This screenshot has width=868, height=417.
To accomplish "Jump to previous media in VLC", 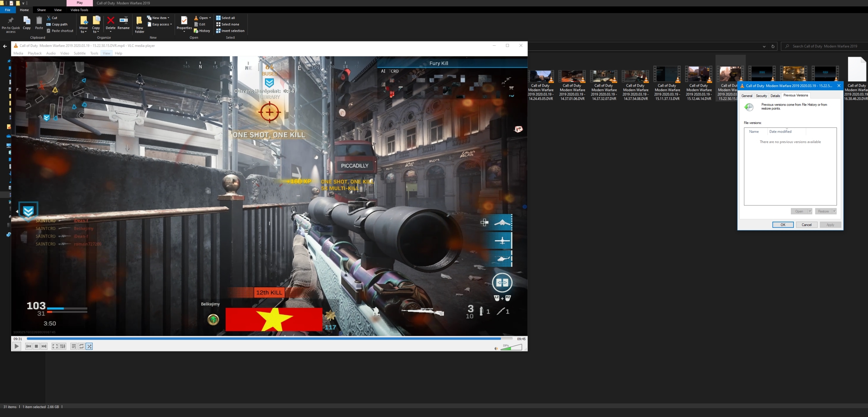I will point(29,346).
